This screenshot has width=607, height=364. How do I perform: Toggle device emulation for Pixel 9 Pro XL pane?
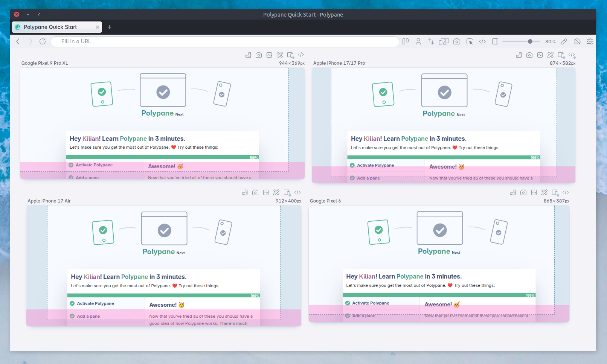(290, 55)
